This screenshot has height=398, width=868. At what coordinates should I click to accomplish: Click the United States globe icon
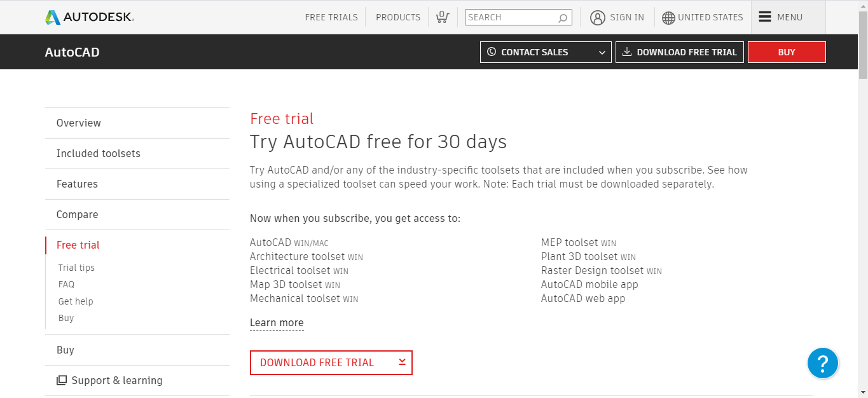click(668, 18)
